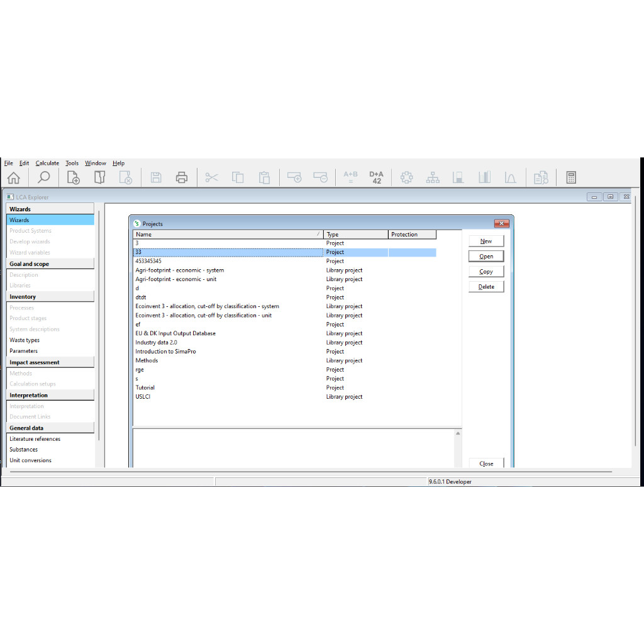
Task: Click the Cut scissors icon
Action: tap(211, 178)
